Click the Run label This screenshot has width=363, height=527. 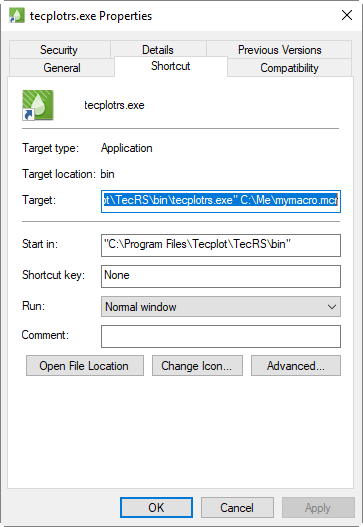point(33,306)
